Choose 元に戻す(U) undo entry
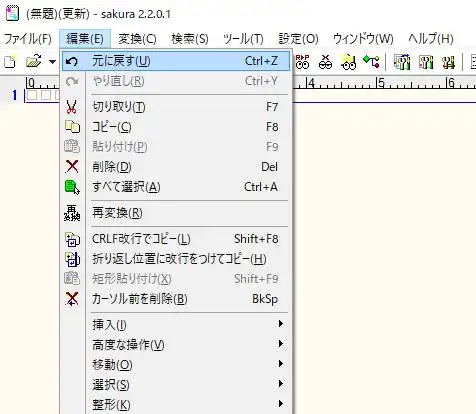This screenshot has width=476, height=414. pos(176,61)
